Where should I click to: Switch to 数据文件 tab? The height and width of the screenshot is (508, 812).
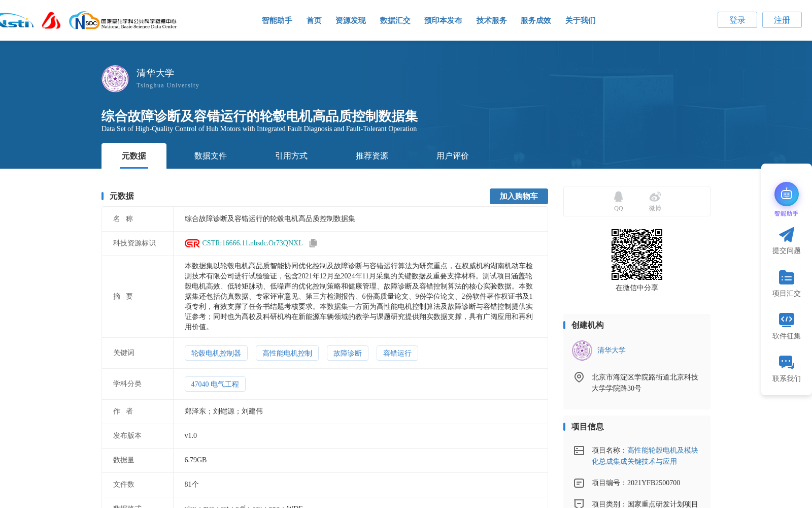[211, 156]
